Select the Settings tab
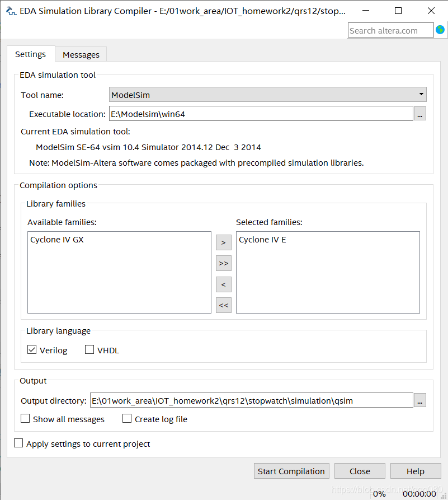The image size is (448, 500). [31, 54]
